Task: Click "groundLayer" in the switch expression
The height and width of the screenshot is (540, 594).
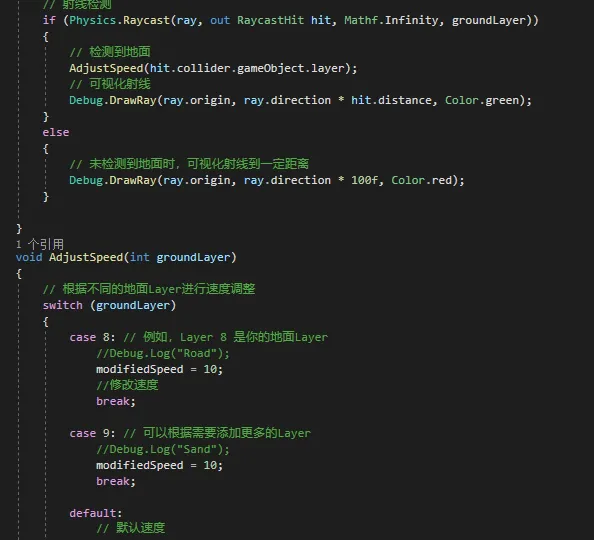Action: tap(133, 305)
